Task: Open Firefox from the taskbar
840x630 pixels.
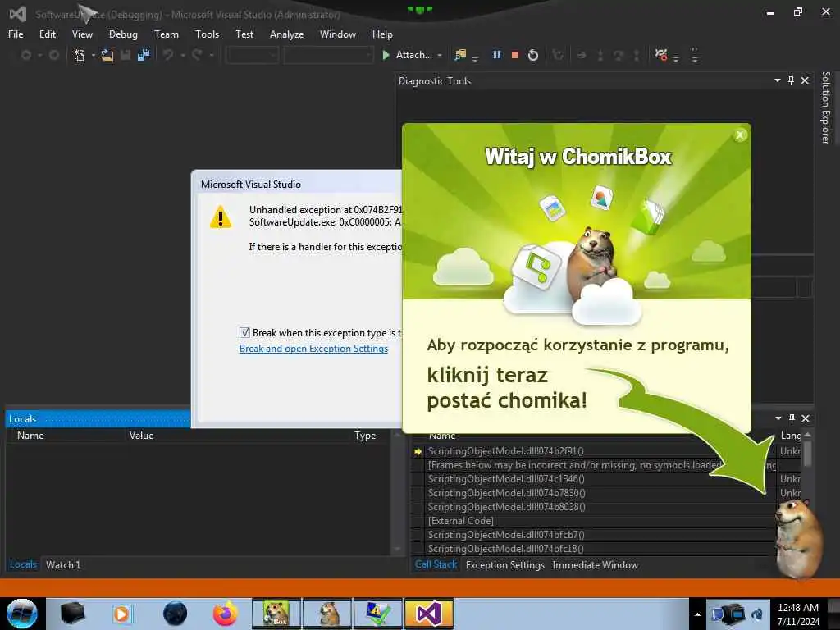Action: point(225,614)
